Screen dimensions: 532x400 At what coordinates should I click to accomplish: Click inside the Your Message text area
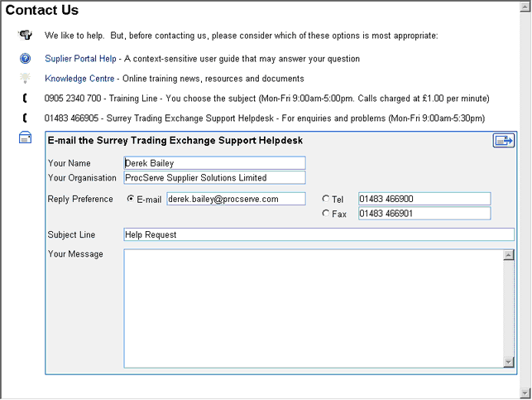(x=313, y=307)
